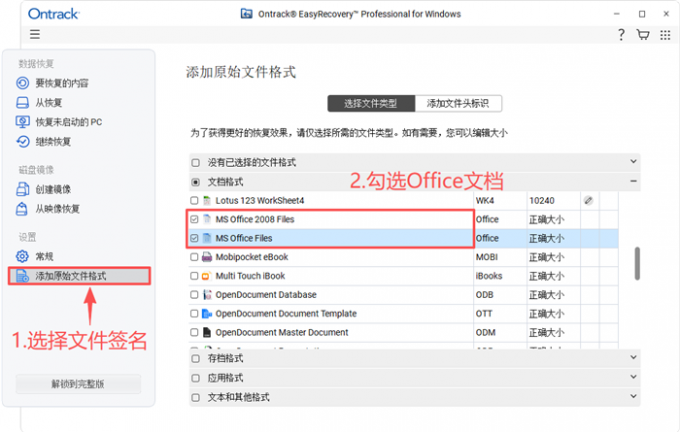Click the Multi Touch iBook file icon
The width and height of the screenshot is (680, 432).
(206, 276)
